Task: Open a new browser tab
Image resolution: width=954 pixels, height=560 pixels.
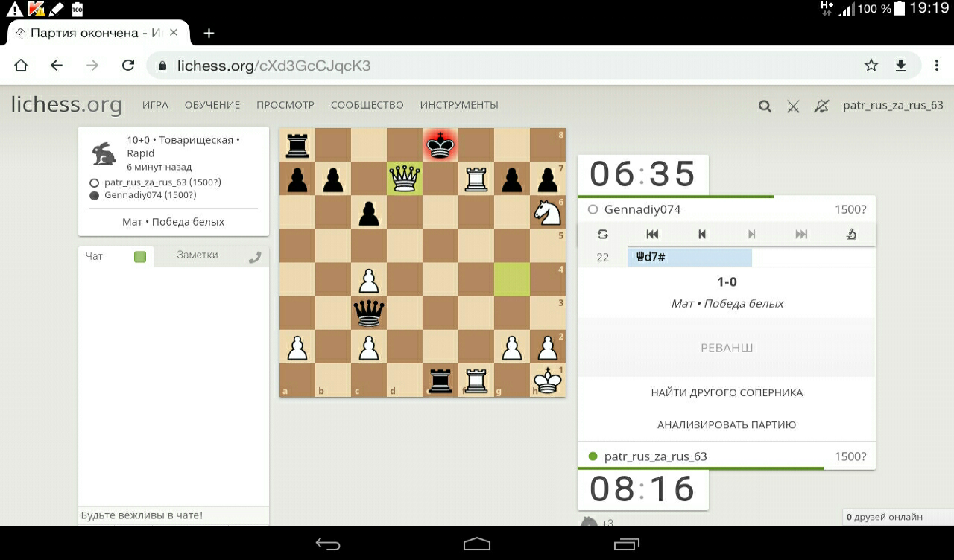Action: [209, 33]
